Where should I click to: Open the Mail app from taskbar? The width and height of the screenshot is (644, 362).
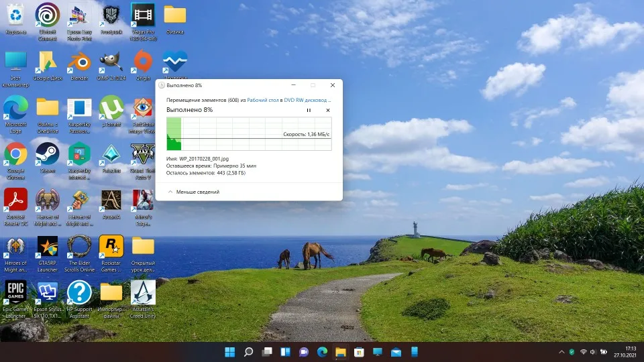(396, 352)
